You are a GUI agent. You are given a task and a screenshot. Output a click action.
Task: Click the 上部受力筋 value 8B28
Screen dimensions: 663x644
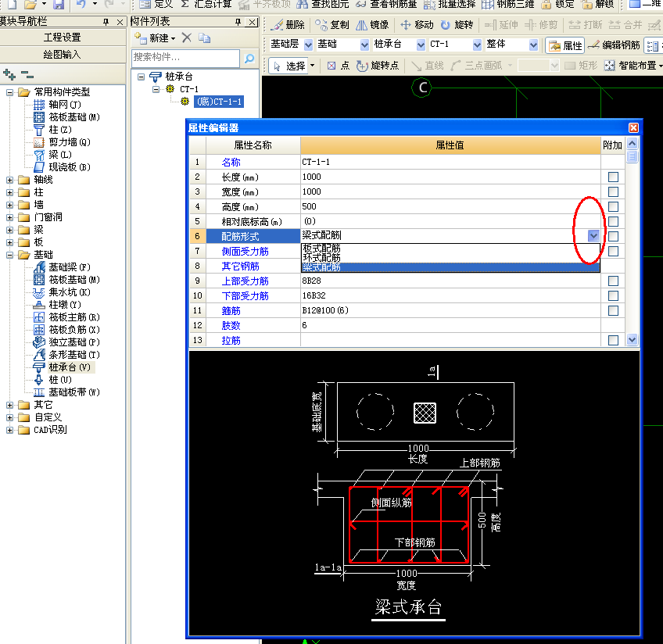(450, 281)
